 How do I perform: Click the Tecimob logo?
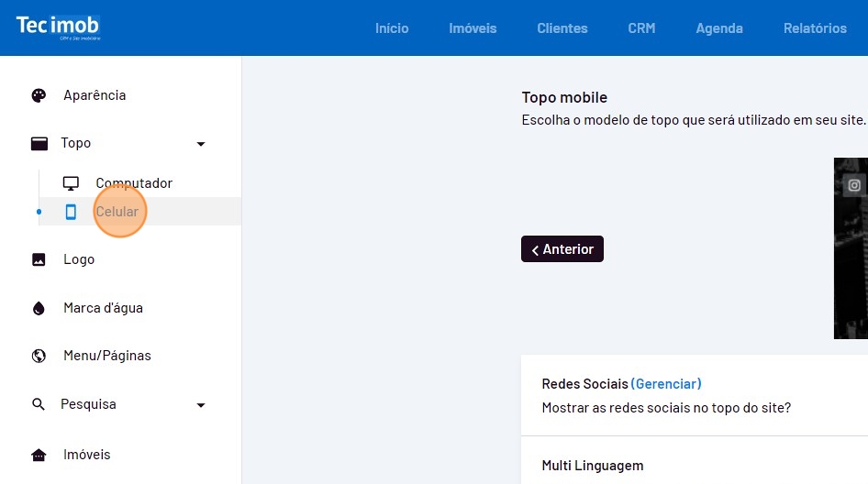click(58, 27)
